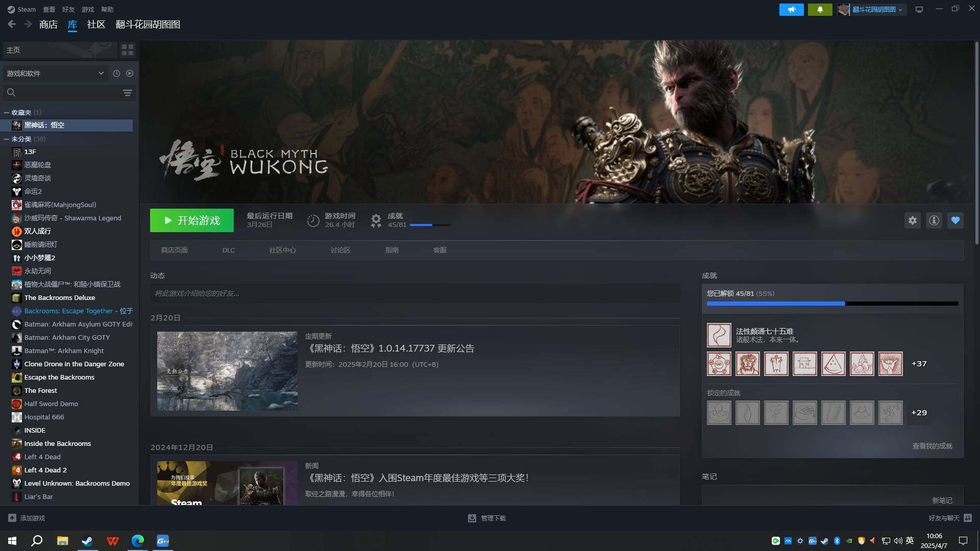Go back with the left arrow

tap(12, 24)
